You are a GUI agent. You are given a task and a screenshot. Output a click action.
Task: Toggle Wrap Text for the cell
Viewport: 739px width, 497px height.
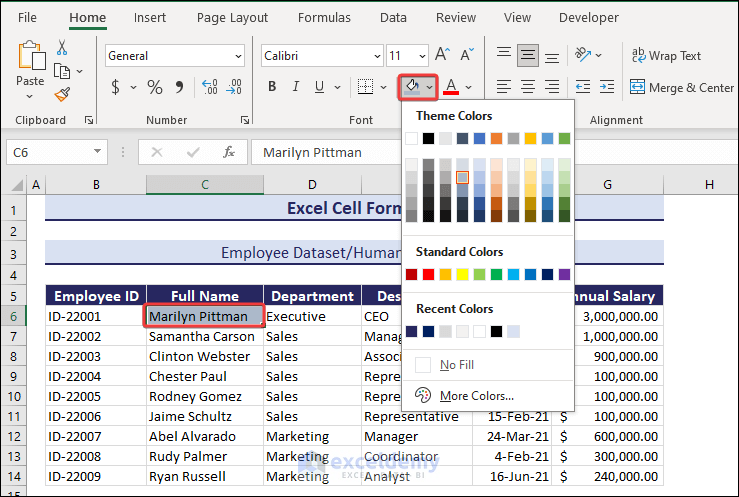[x=665, y=56]
